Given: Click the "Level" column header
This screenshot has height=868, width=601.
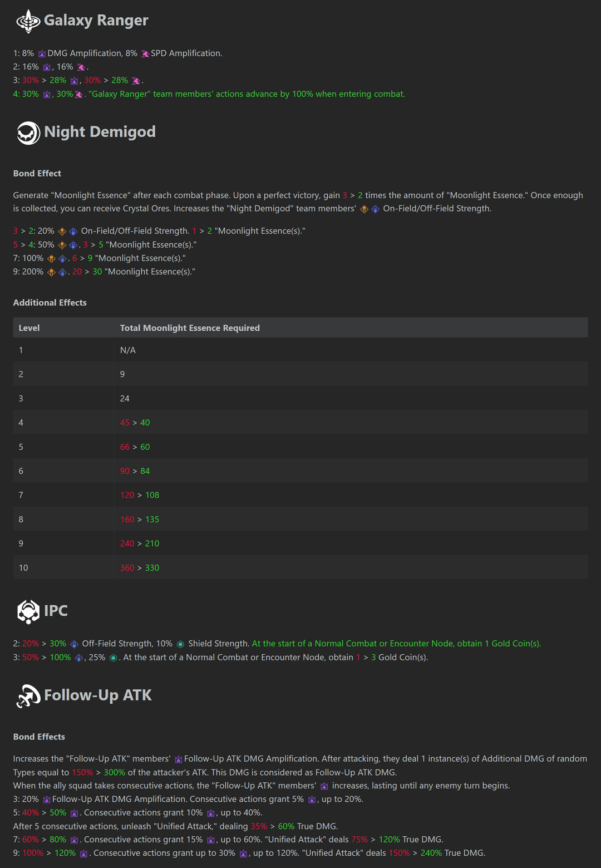Looking at the screenshot, I should (29, 328).
